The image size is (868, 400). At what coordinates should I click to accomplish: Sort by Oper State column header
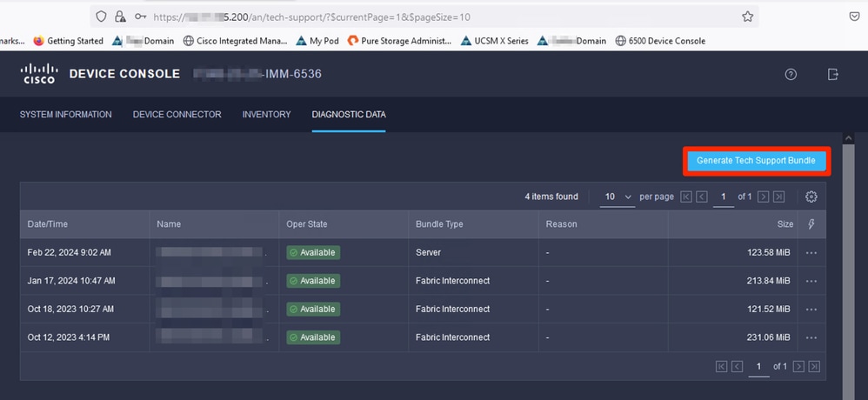[x=344, y=224]
